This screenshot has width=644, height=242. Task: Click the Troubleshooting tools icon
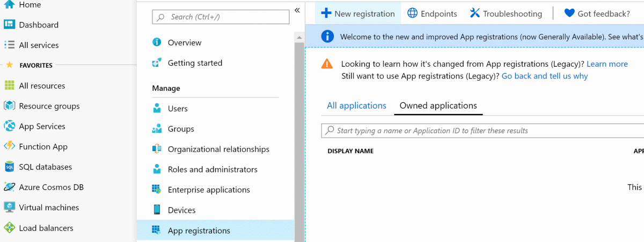tap(474, 13)
